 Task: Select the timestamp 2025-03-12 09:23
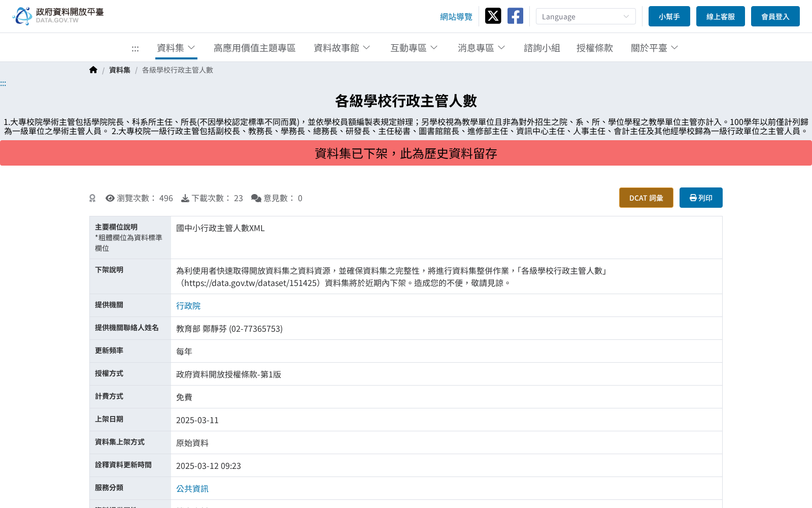coord(209,466)
